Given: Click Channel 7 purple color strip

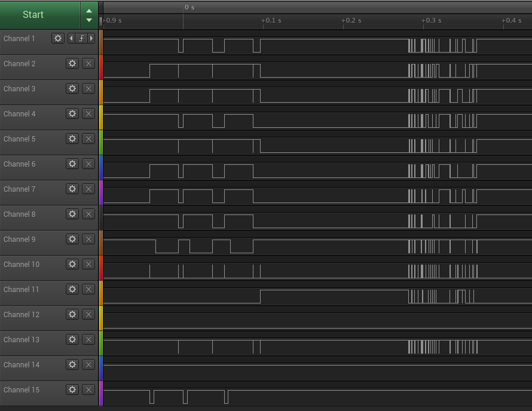Looking at the screenshot, I should [x=101, y=192].
